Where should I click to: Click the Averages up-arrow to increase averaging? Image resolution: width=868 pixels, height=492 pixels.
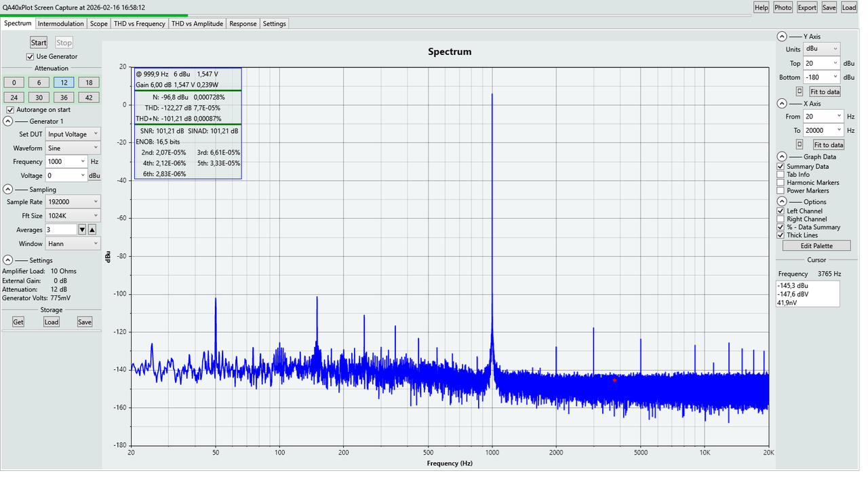pos(92,229)
